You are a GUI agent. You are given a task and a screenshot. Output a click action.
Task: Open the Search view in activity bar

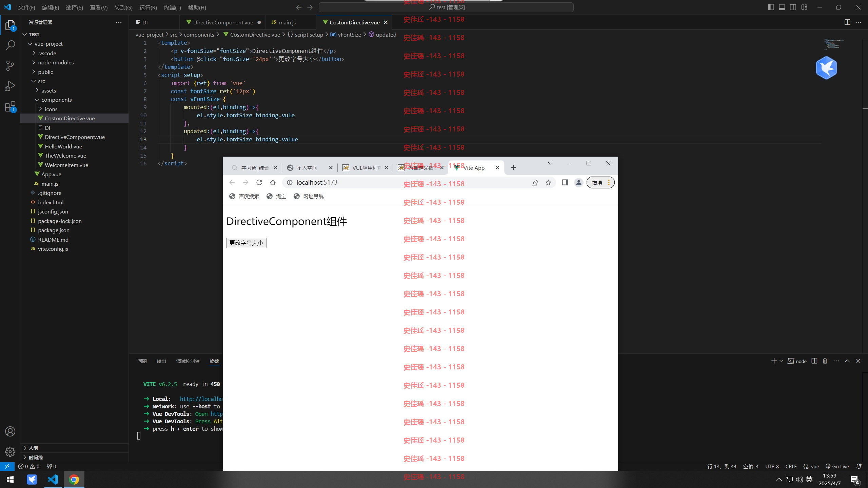10,45
